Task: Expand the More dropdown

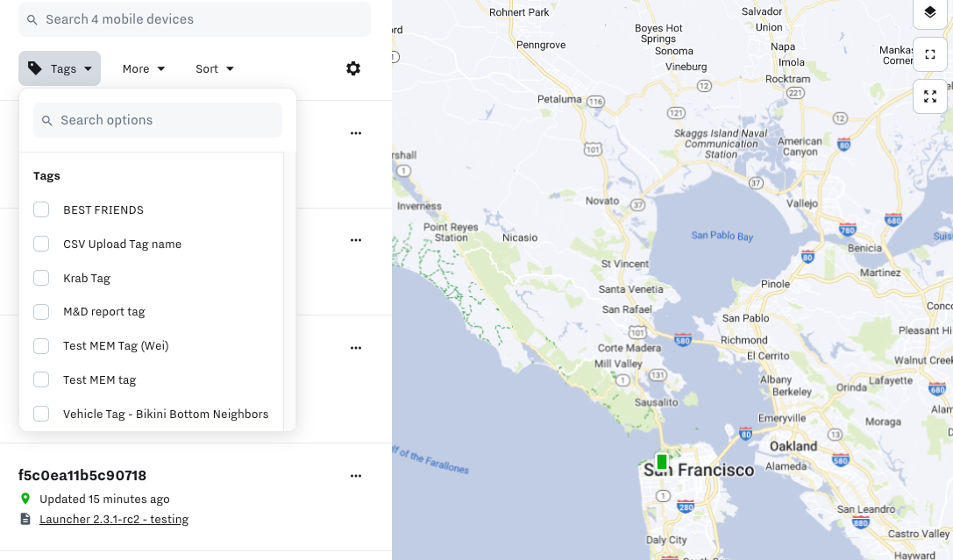Action: [144, 68]
